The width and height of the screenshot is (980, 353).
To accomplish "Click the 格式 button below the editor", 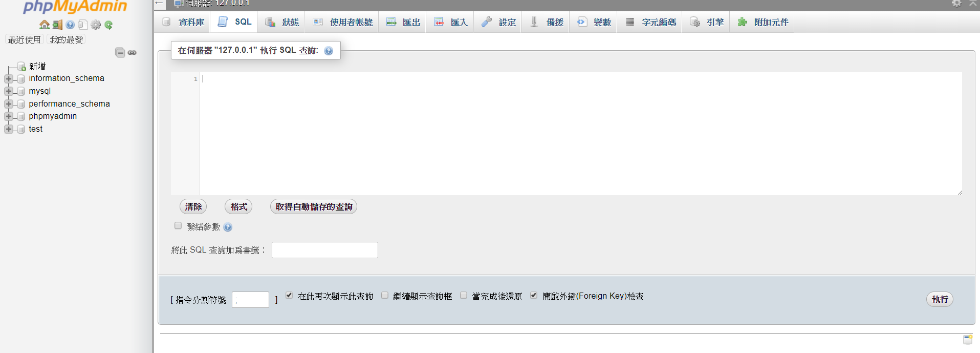I will click(x=238, y=206).
